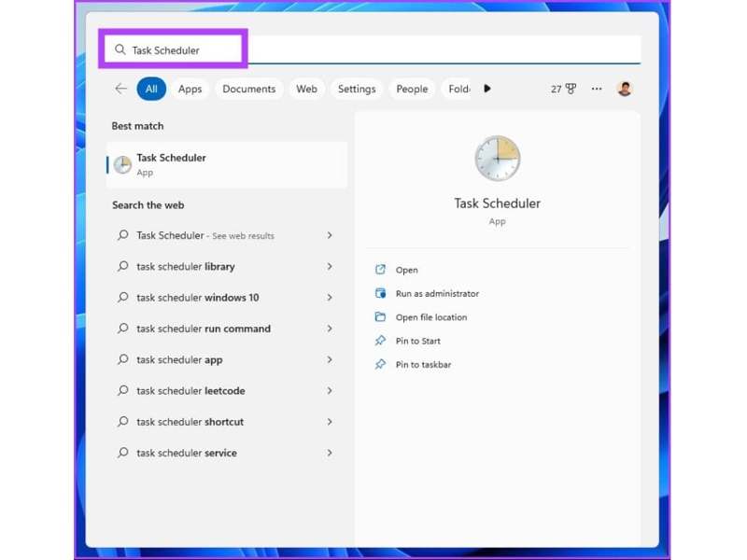This screenshot has height=560, width=747.
Task: Choose Pin to Start
Action: pos(418,341)
